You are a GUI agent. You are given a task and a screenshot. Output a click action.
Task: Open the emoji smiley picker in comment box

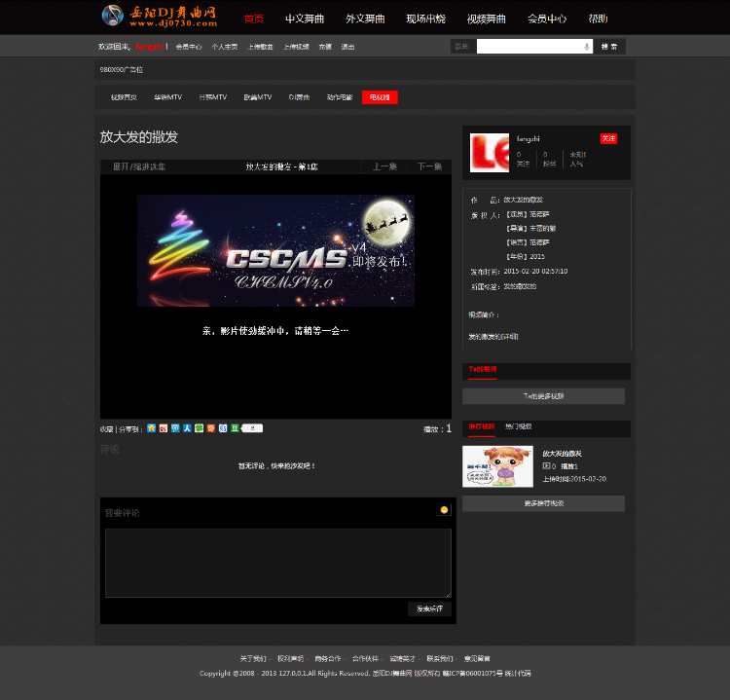(x=444, y=510)
